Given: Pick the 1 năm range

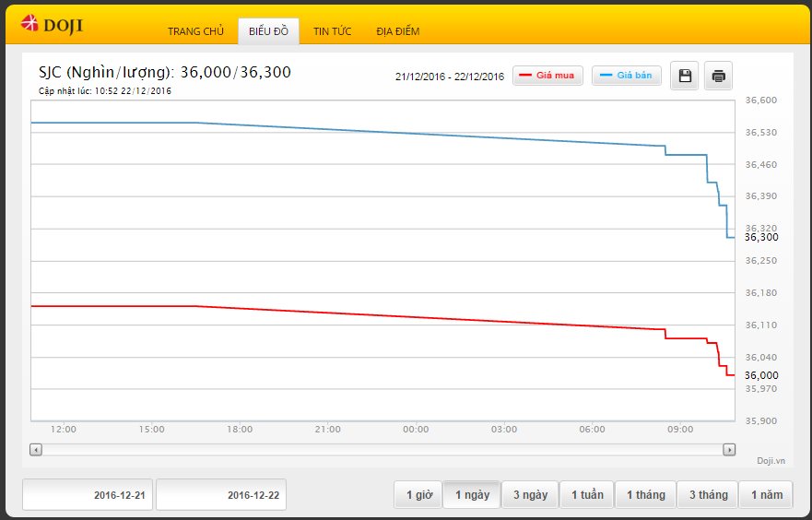Looking at the screenshot, I should (767, 494).
